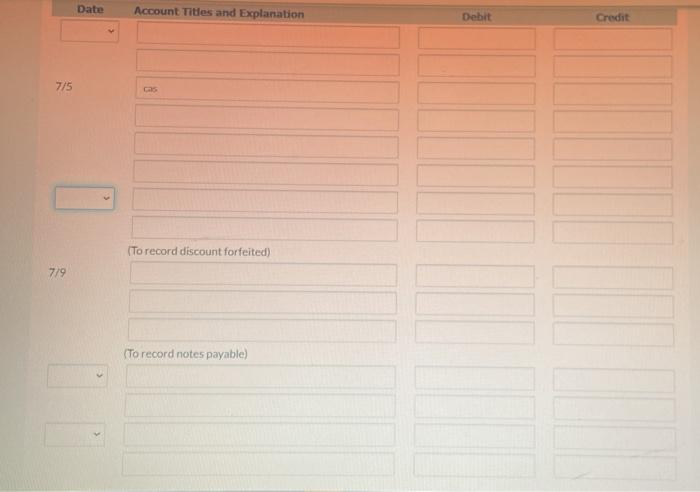This screenshot has width=700, height=492.
Task: Click the account title field in the very last row
Action: 258,464
